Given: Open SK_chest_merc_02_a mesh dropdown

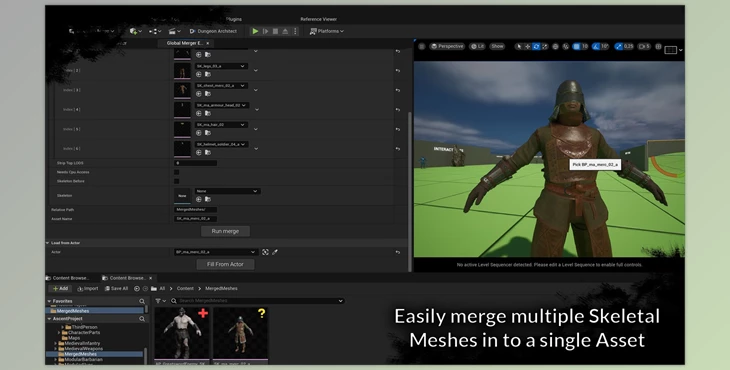Looking at the screenshot, I should pyautogui.click(x=221, y=86).
